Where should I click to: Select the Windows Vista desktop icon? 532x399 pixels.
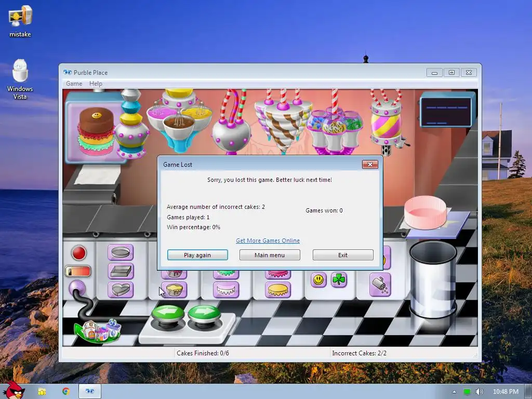click(20, 79)
